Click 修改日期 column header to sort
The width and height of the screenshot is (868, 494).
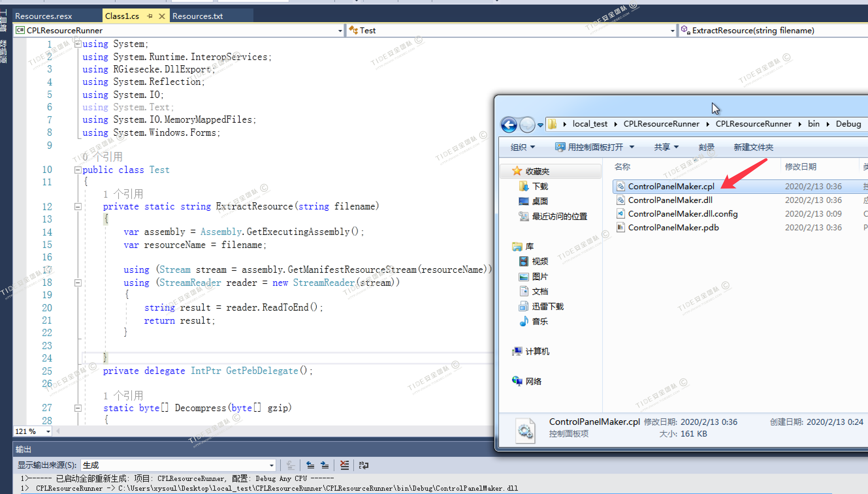click(800, 167)
